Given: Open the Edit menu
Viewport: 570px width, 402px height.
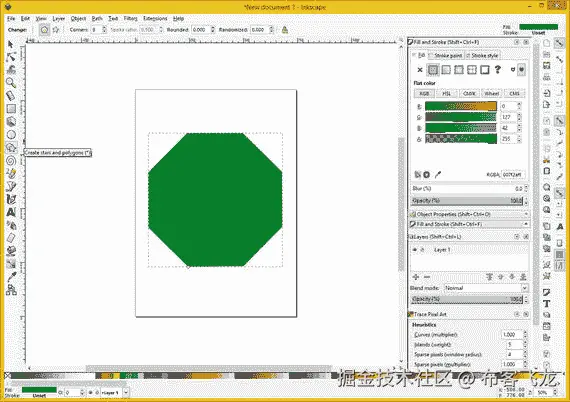Looking at the screenshot, I should (x=25, y=19).
